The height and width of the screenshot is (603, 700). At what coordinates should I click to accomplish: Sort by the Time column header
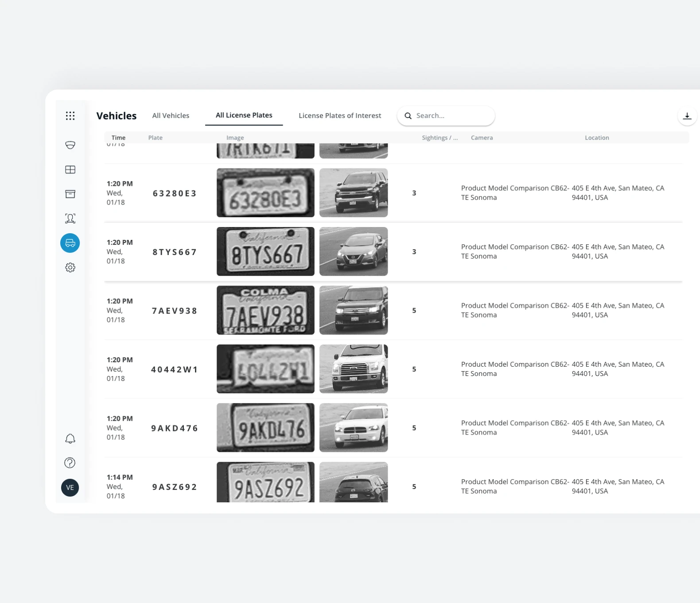tap(118, 138)
